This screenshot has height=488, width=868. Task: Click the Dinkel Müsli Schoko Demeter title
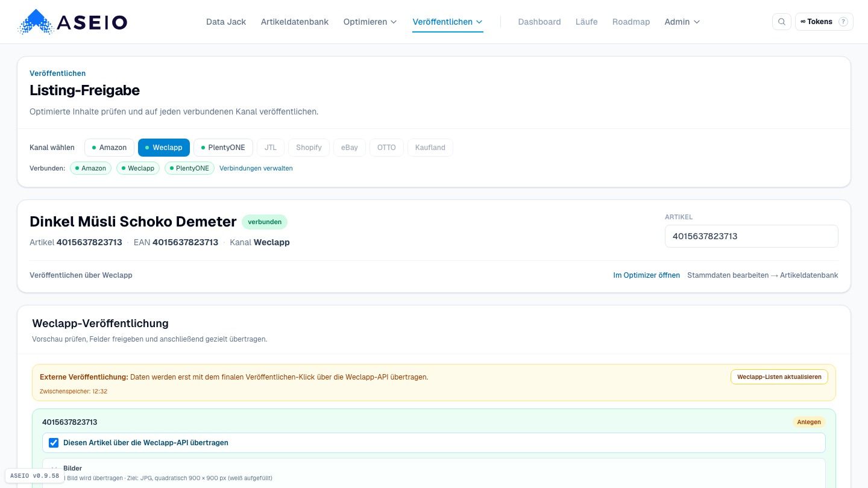point(133,222)
